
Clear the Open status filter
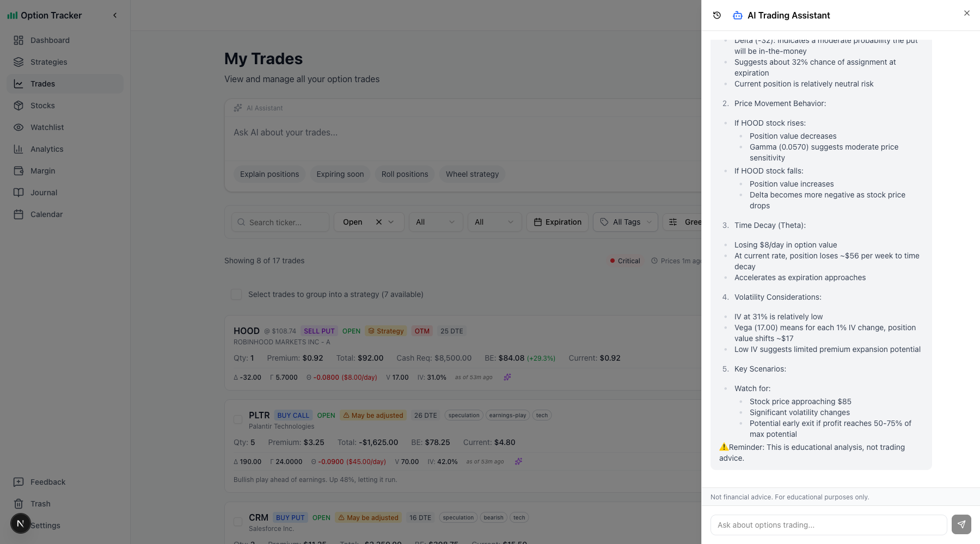pos(379,222)
